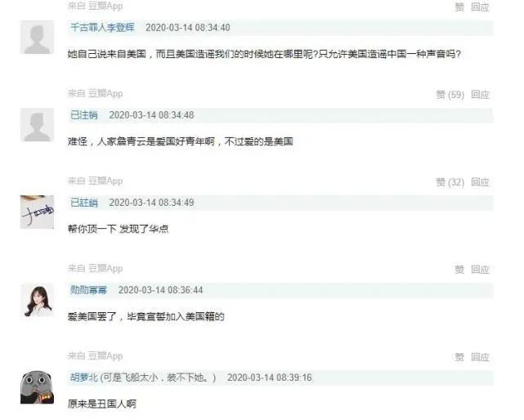Screen dimensions: 524x420
Task: Click 回应 below the 帮你顶一下 comment
Action: tap(480, 270)
